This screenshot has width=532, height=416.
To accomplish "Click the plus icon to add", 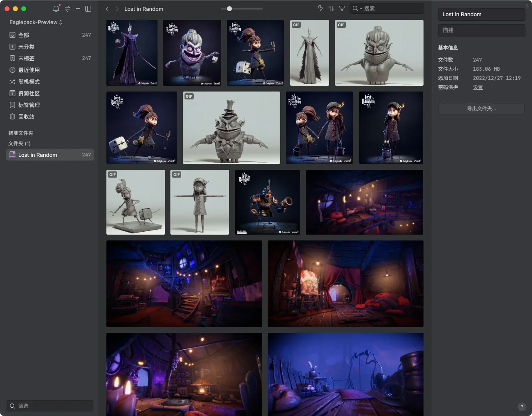I will pyautogui.click(x=78, y=8).
